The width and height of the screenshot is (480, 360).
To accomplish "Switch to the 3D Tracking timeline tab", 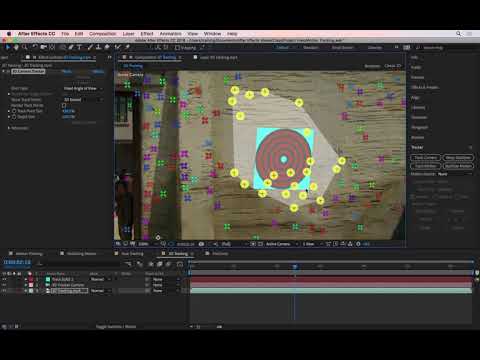I will click(x=178, y=254).
